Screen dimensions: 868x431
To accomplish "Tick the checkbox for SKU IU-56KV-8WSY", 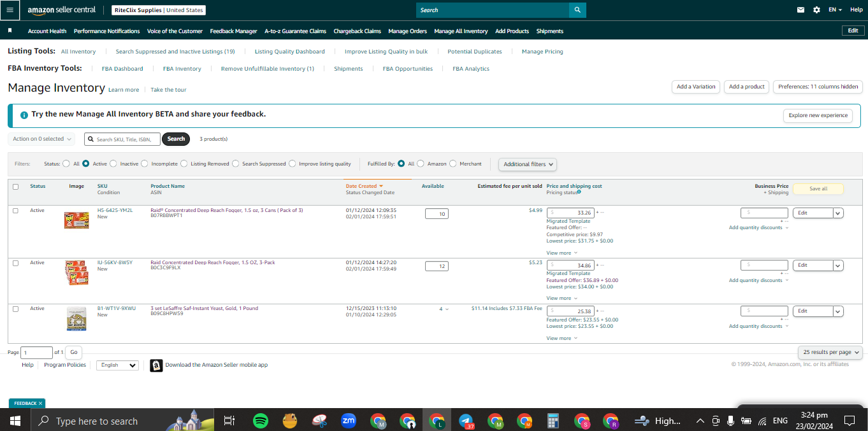I will pos(15,263).
